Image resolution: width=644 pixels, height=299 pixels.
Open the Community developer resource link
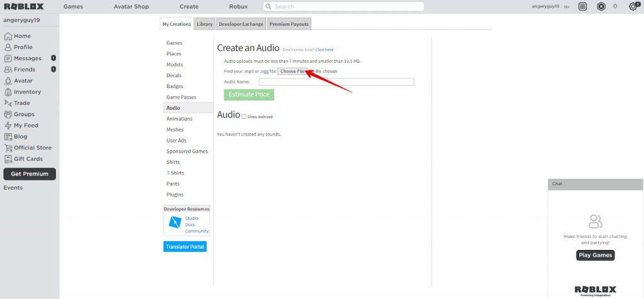point(197,231)
